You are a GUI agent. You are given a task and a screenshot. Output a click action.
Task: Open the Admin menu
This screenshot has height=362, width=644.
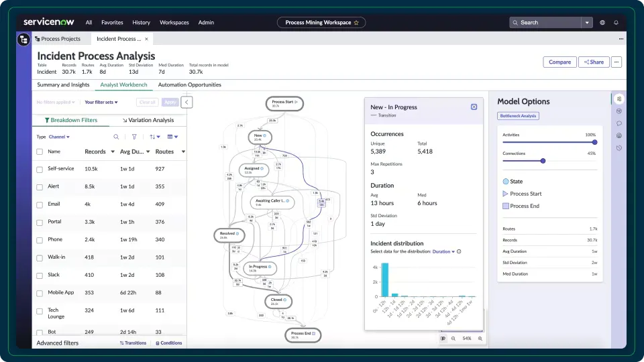pyautogui.click(x=206, y=23)
